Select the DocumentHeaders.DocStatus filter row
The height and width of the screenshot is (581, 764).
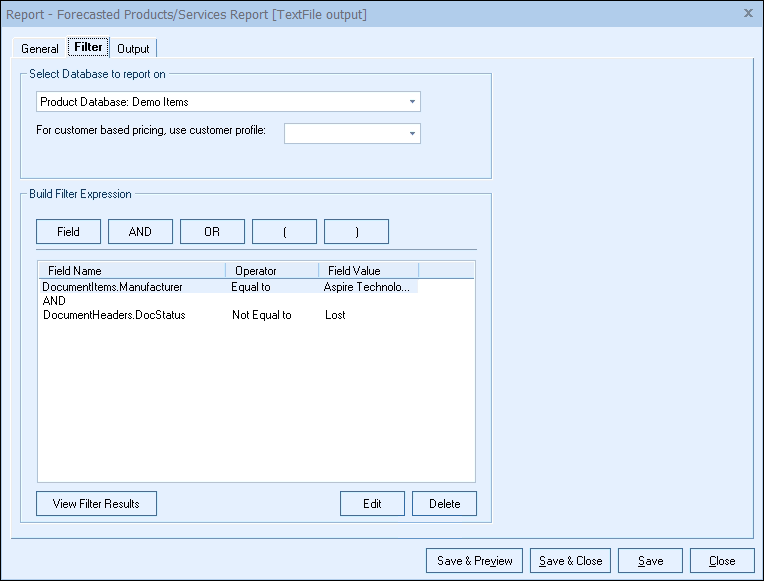click(114, 315)
